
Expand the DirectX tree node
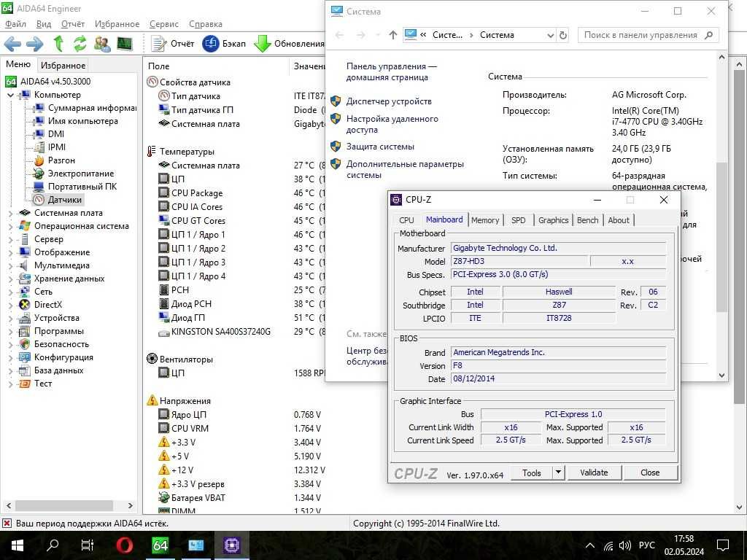point(10,306)
